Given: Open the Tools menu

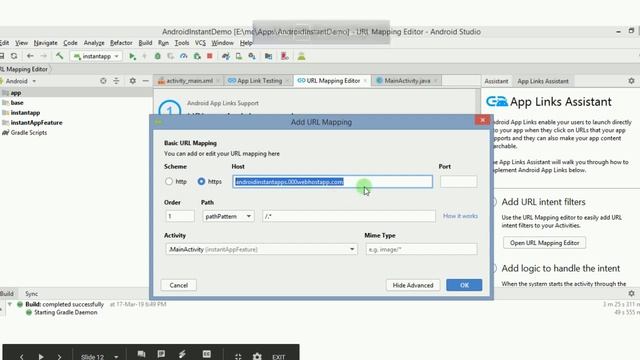Looking at the screenshot, I should tap(182, 43).
